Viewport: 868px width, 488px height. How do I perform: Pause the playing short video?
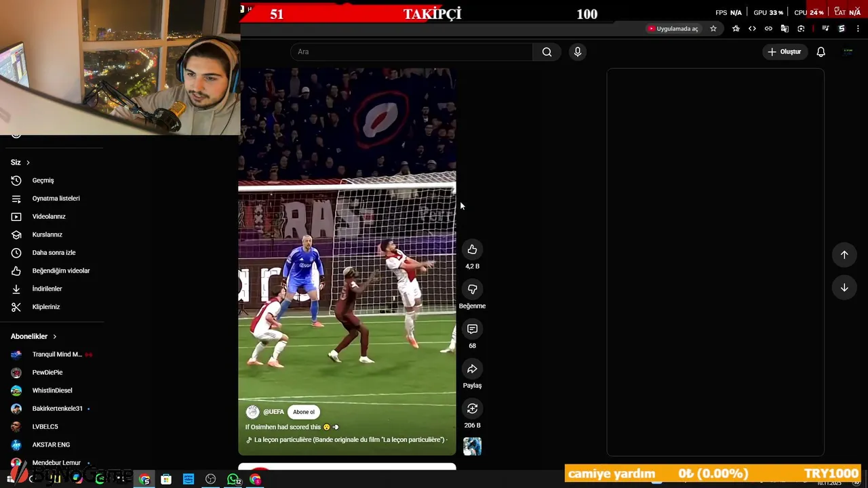pos(347,261)
